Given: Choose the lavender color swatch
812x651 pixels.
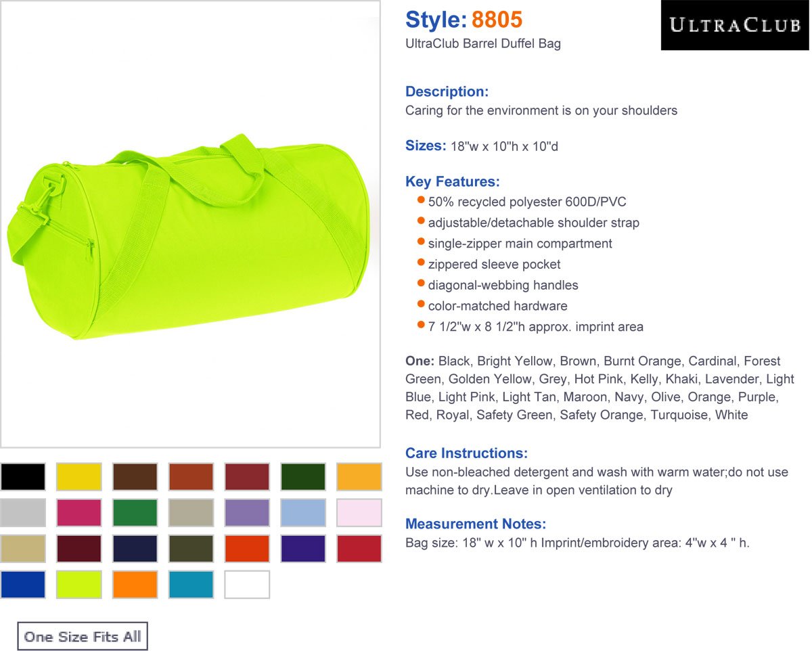Looking at the screenshot, I should 247,512.
